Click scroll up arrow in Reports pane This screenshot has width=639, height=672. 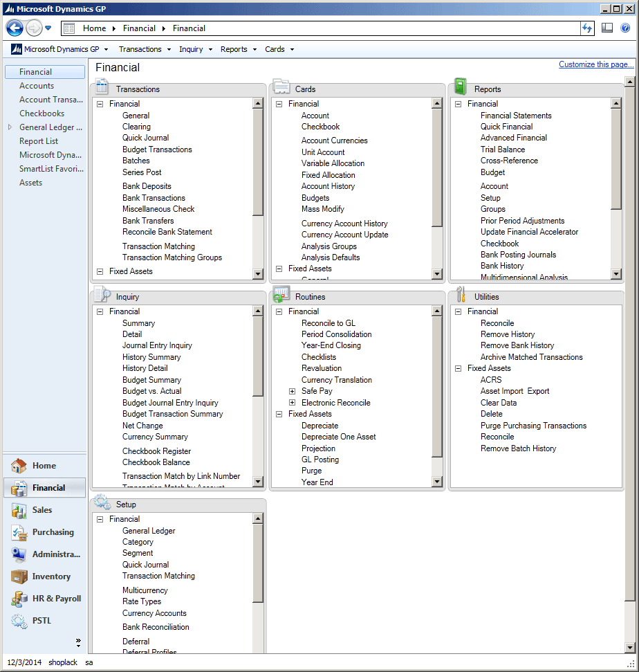(616, 103)
